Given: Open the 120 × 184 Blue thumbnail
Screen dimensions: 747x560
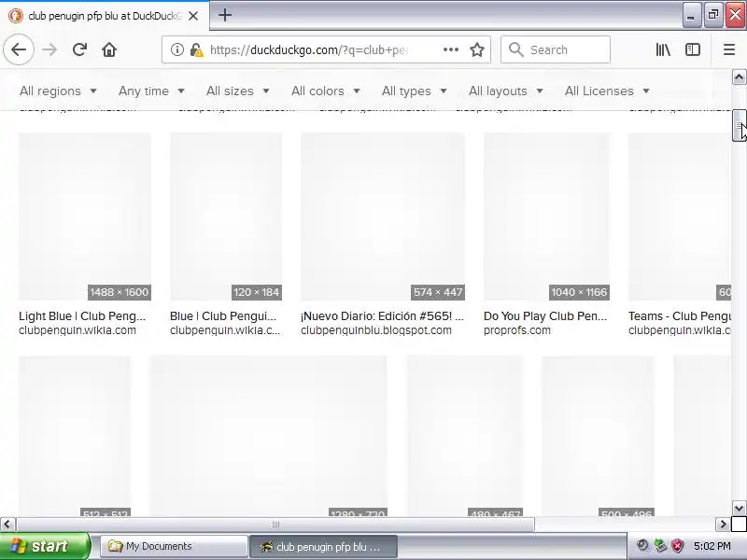Looking at the screenshot, I should 226,217.
